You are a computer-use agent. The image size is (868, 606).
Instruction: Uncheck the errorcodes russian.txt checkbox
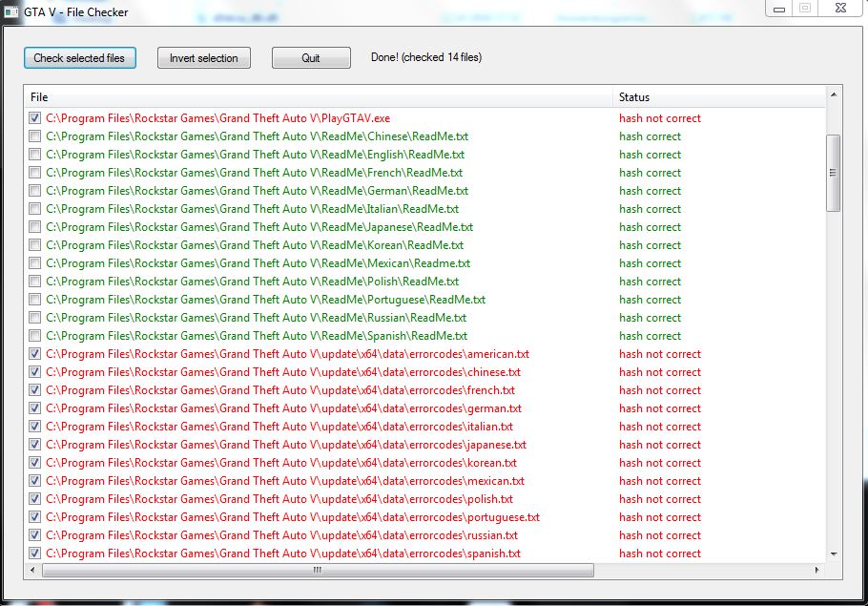coord(35,535)
